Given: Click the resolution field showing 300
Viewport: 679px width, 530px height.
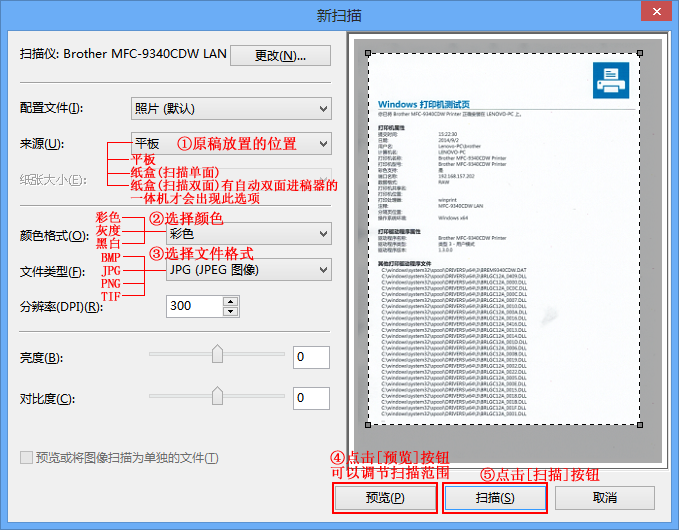Looking at the screenshot, I should coord(195,306).
